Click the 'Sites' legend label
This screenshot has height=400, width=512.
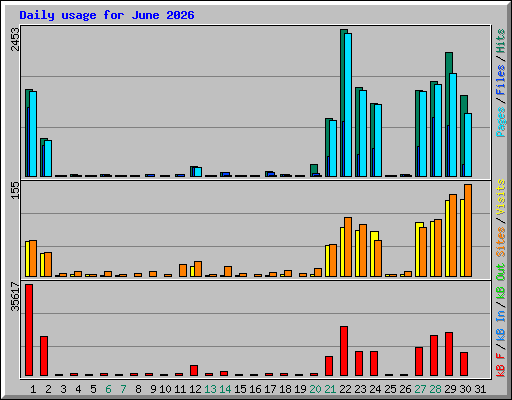[501, 242]
